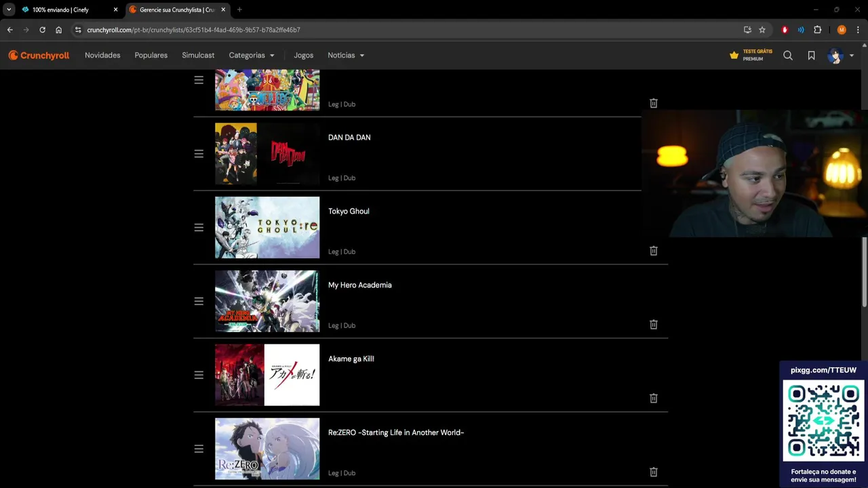Click Leg | Dub under Tokyo Ghoul

342,251
